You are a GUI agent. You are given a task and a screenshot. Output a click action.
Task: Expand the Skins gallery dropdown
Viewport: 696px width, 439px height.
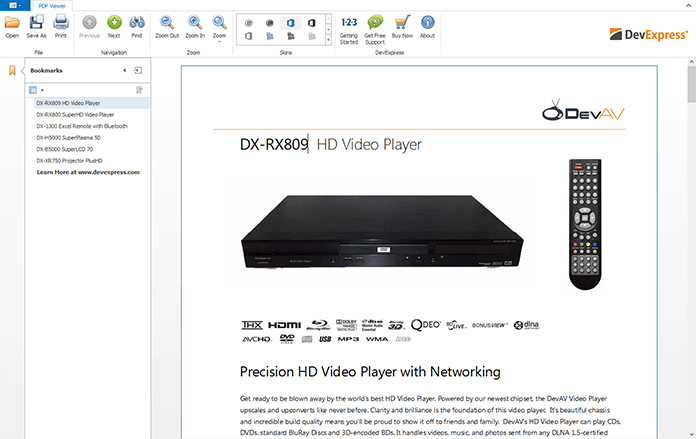326,41
